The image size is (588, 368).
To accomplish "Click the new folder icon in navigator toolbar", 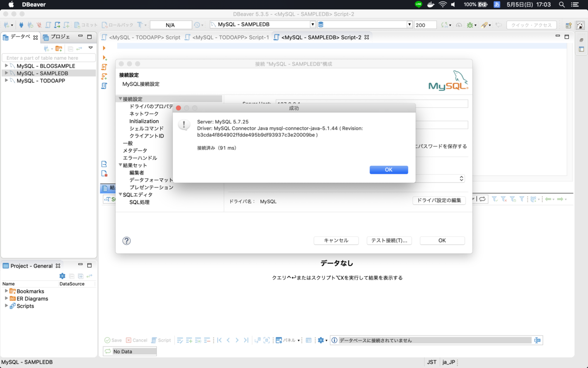I will click(59, 49).
